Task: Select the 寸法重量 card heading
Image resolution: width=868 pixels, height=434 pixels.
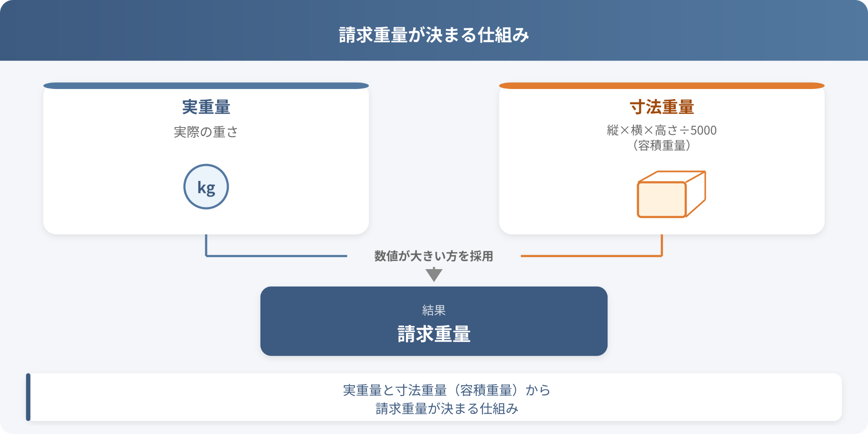Action: click(662, 107)
